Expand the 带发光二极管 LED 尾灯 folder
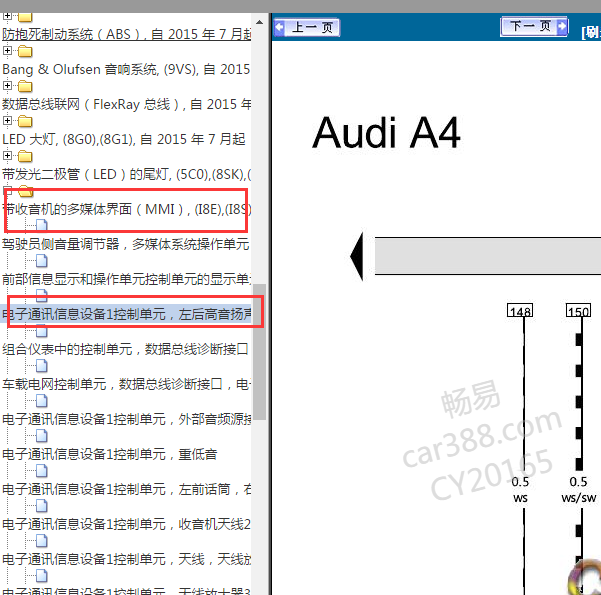The height and width of the screenshot is (595, 601). (x=7, y=155)
